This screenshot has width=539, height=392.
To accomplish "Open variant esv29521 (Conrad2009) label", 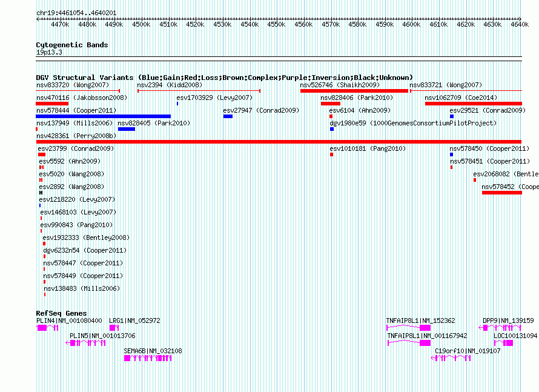I will [488, 110].
